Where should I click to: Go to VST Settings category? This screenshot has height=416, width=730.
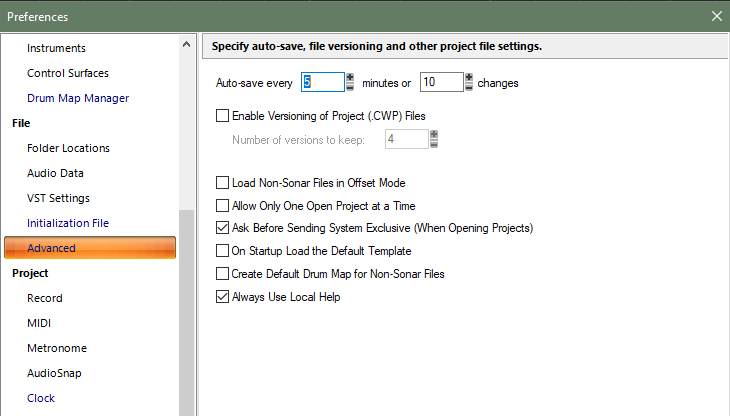(x=58, y=198)
